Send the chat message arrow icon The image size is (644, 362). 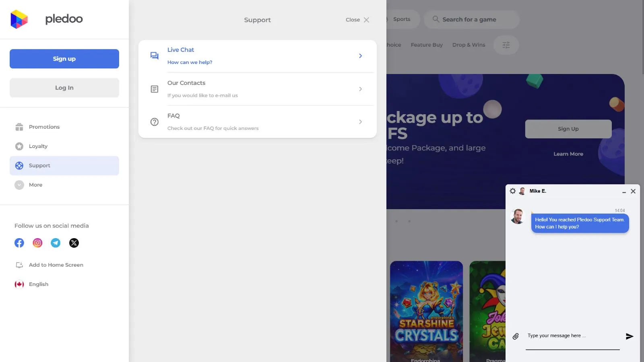pyautogui.click(x=630, y=336)
